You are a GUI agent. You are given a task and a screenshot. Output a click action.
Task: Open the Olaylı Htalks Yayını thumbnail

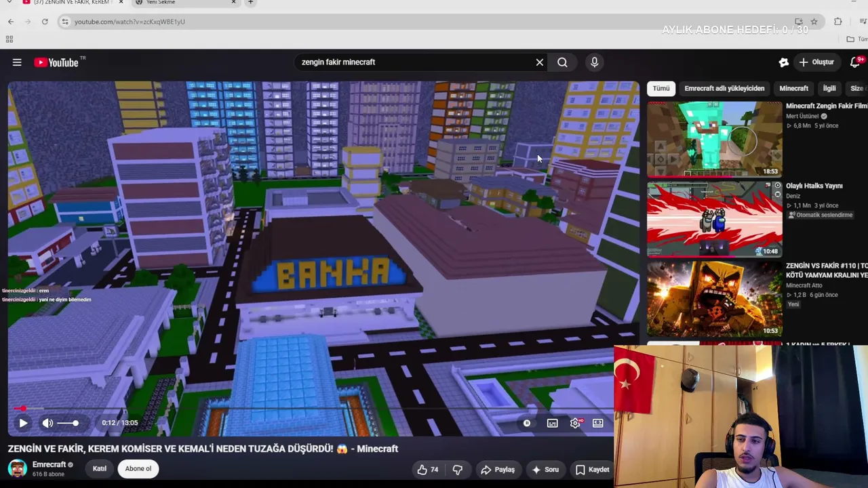tap(715, 219)
